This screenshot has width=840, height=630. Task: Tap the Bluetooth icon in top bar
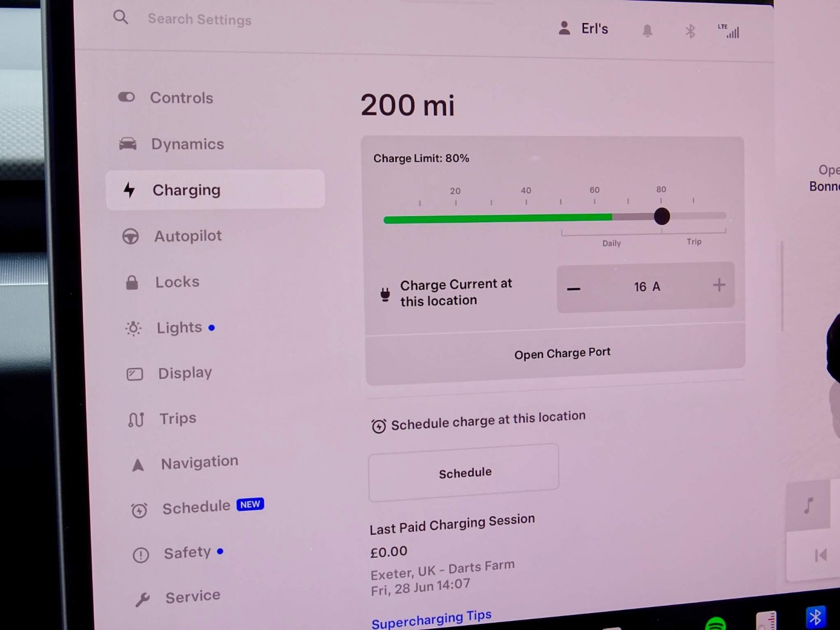690,31
